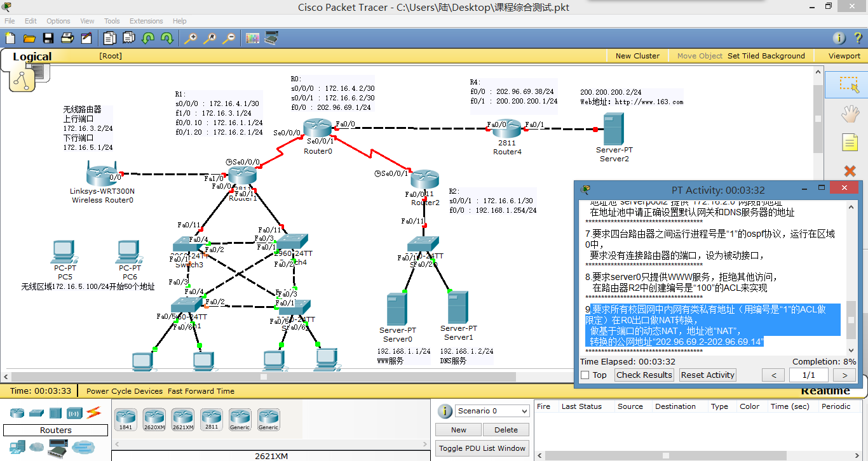Click New scenario button

pos(459,430)
